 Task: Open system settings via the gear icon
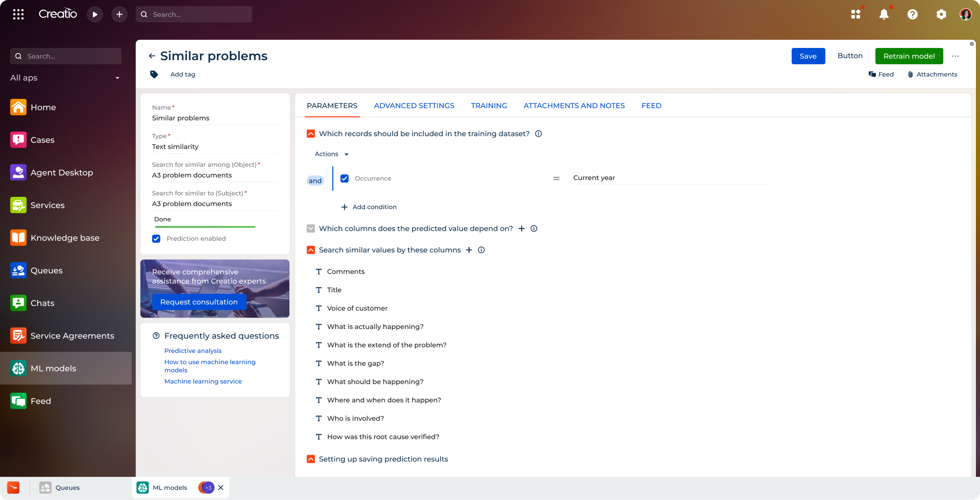pos(941,14)
